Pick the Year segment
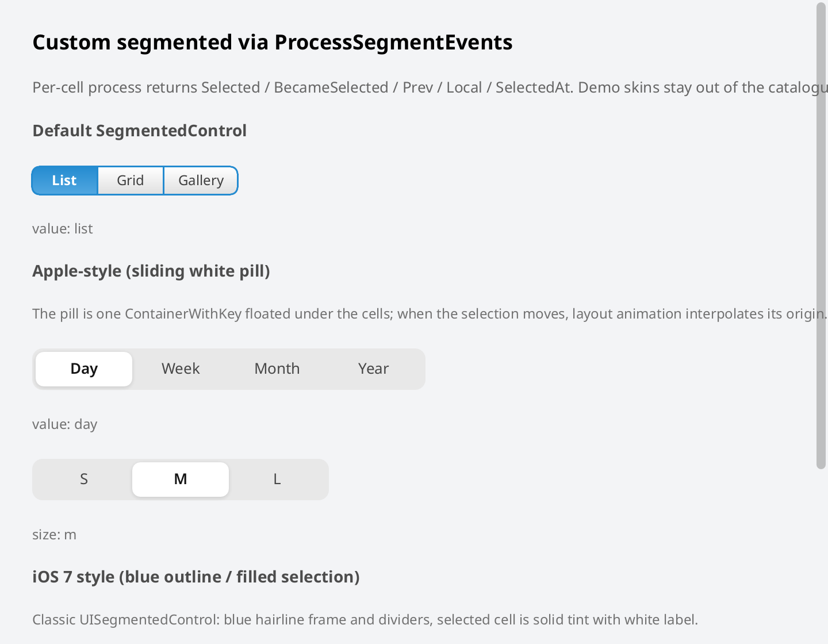The image size is (828, 644). pos(374,369)
